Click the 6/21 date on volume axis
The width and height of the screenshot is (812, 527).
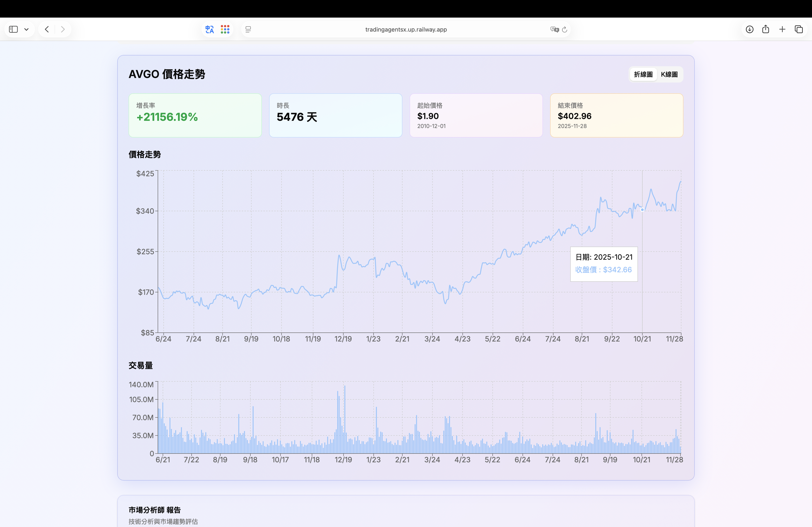coord(163,460)
